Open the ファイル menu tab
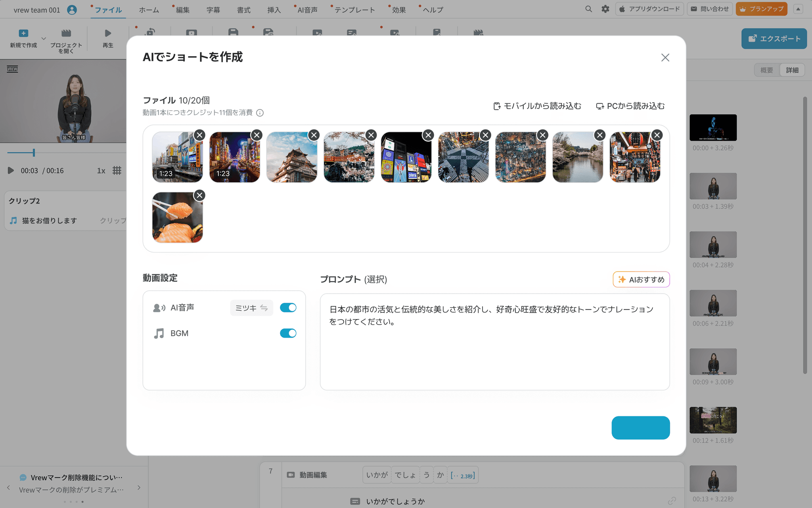This screenshot has width=812, height=508. (x=108, y=10)
